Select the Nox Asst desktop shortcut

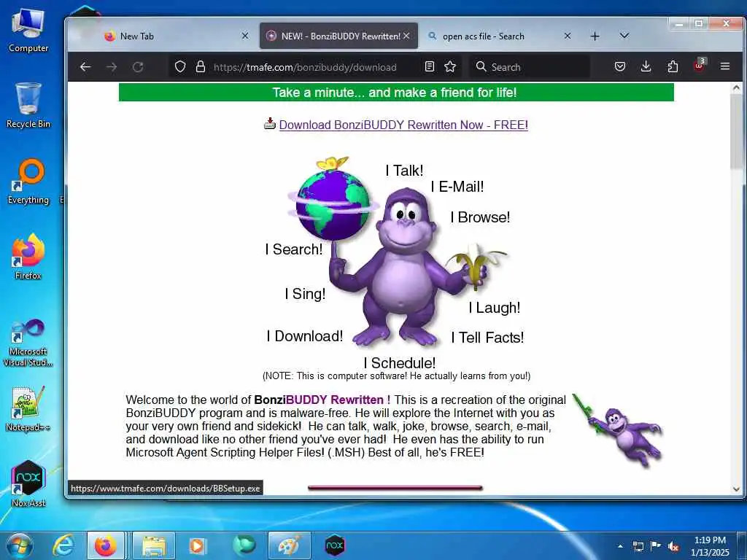click(28, 483)
